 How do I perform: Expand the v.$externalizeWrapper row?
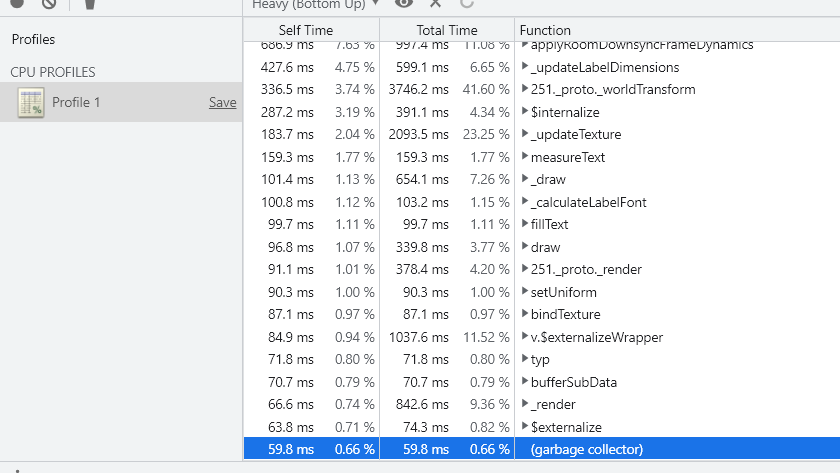(525, 337)
